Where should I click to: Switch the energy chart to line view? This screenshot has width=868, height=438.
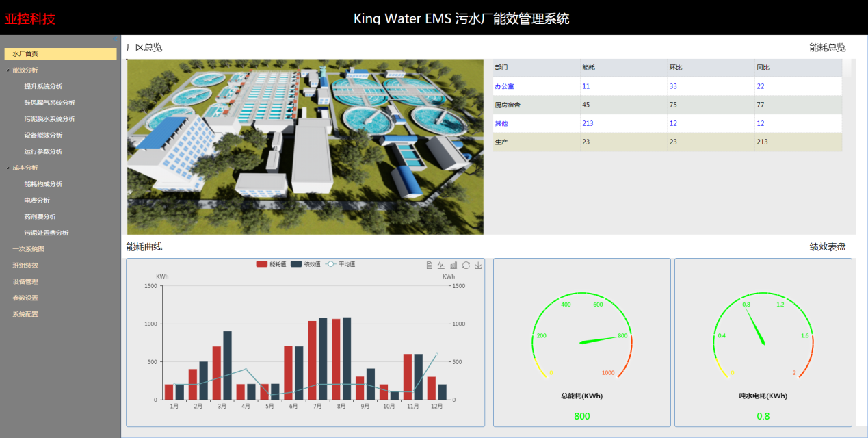coord(441,266)
